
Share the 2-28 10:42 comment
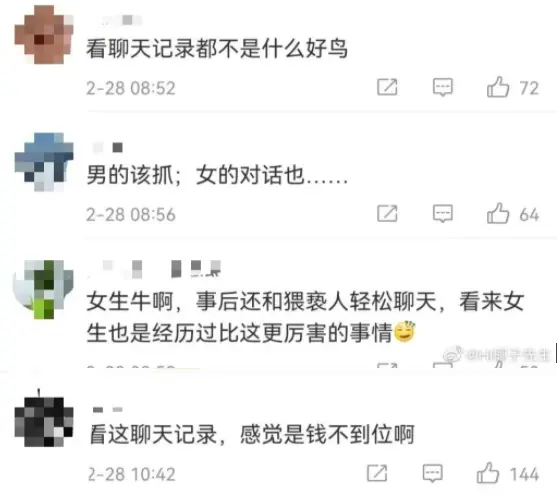377,473
